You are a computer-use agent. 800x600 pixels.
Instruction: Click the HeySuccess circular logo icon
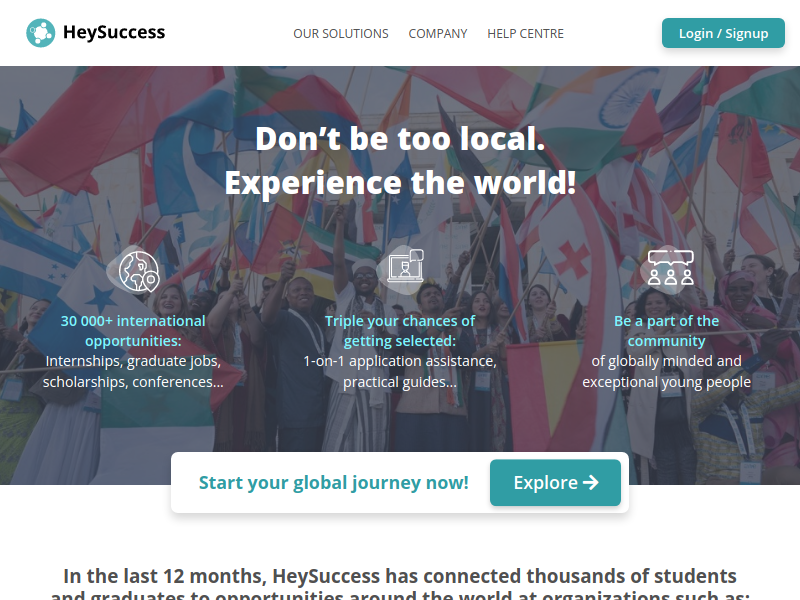pyautogui.click(x=41, y=33)
